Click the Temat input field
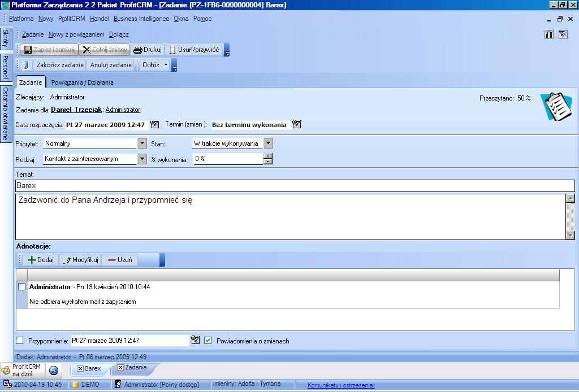 (294, 186)
